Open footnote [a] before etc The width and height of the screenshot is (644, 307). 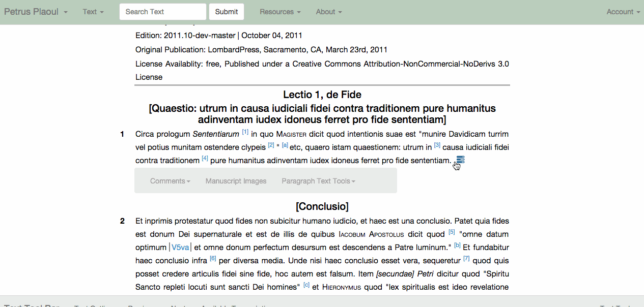point(285,145)
